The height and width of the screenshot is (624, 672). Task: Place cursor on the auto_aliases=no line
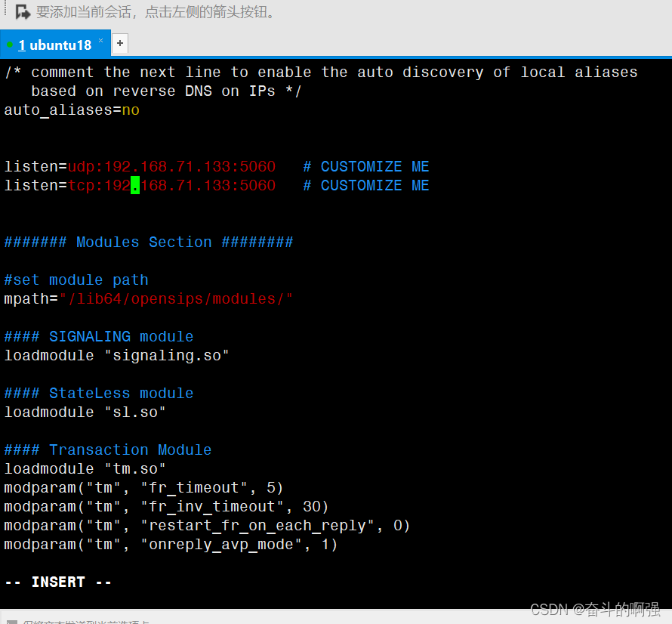tap(72, 110)
